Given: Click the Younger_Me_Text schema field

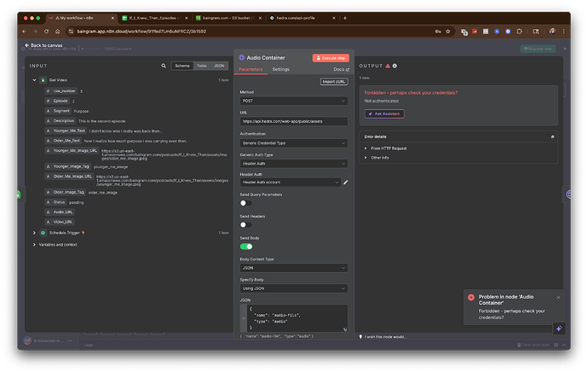Looking at the screenshot, I should [x=66, y=131].
